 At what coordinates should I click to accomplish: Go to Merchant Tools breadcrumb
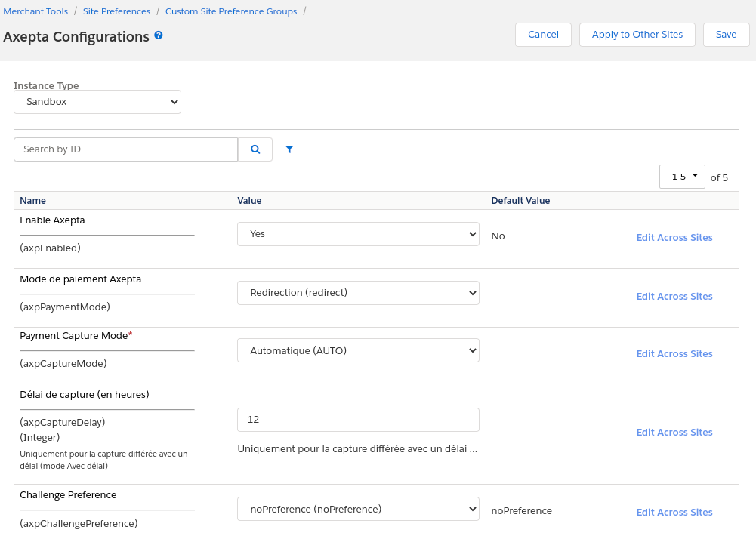(x=35, y=11)
